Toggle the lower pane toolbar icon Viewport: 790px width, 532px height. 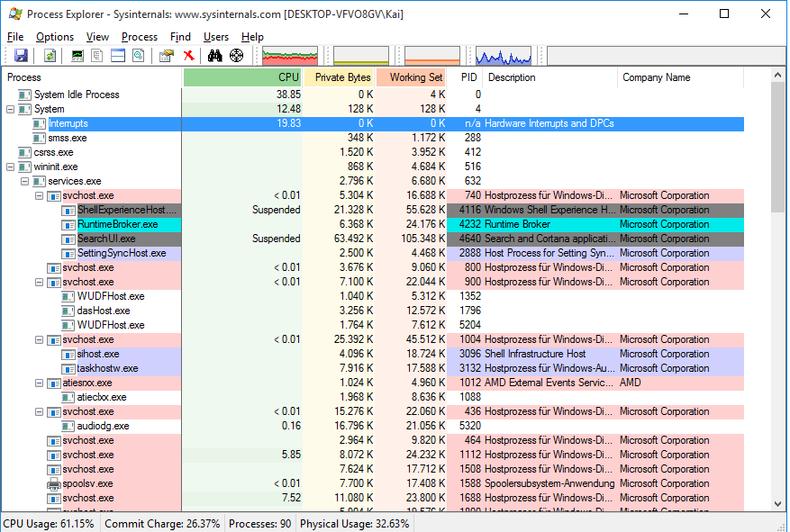(118, 56)
